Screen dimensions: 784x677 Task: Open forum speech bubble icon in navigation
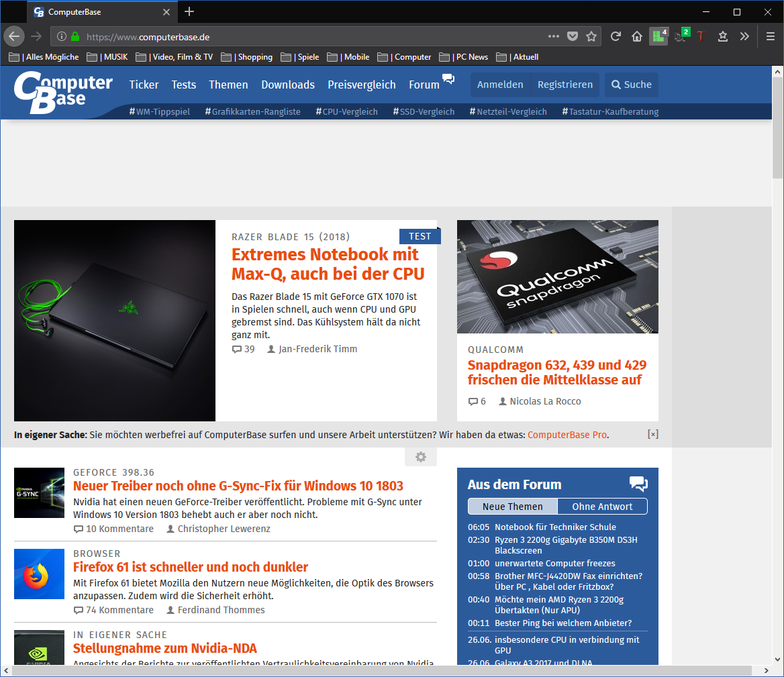(448, 79)
